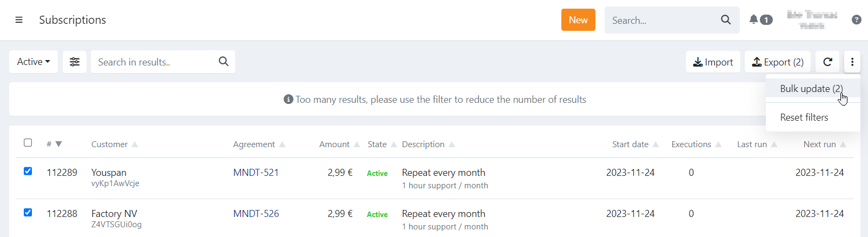Uncheck subscription 112288 checkbox
Viewport: 868px width, 237px height.
click(28, 213)
